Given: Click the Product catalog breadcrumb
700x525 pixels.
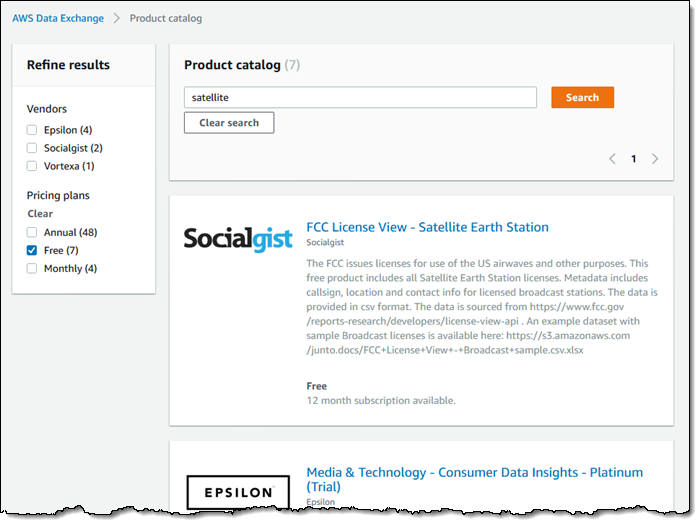Looking at the screenshot, I should [165, 18].
